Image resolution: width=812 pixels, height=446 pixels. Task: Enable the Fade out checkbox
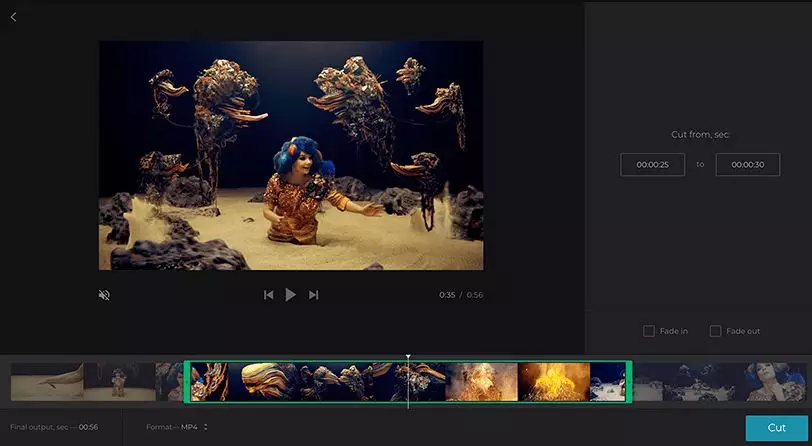click(x=715, y=331)
